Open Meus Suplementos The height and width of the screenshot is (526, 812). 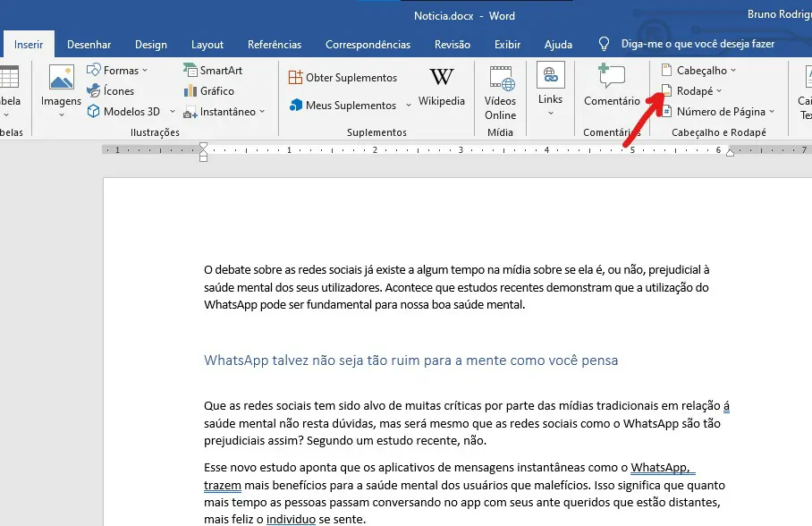click(x=343, y=106)
